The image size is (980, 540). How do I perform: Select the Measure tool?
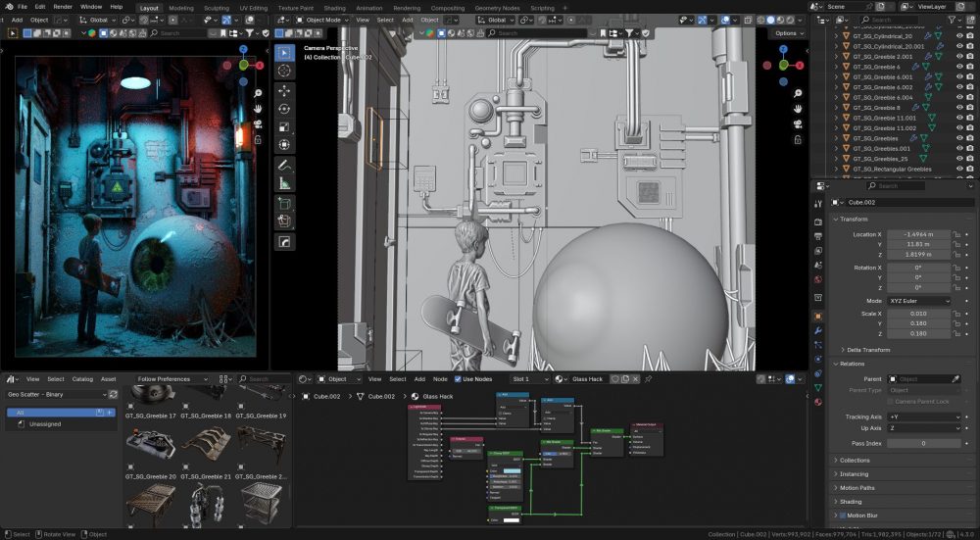[284, 183]
